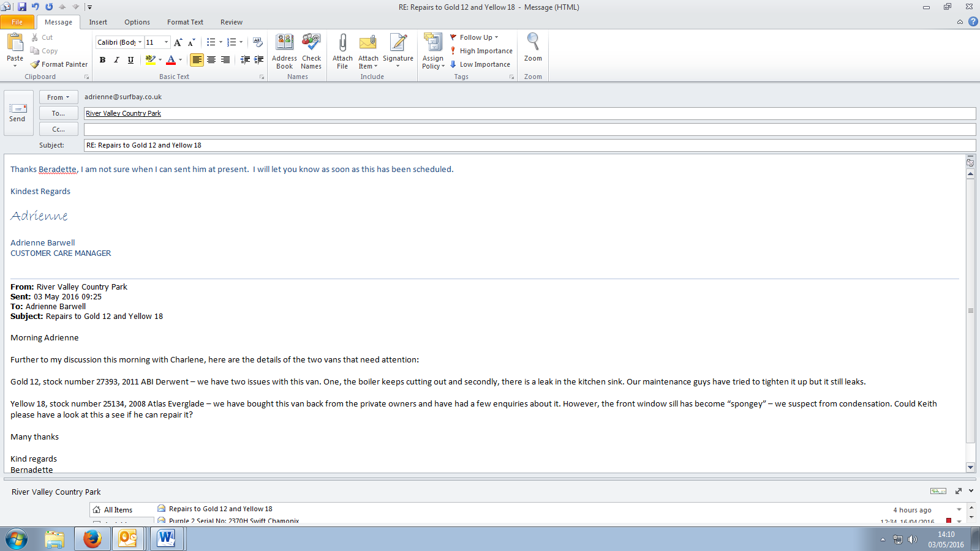Open the font color picker arrow
The height and width of the screenshot is (551, 980).
tap(180, 60)
